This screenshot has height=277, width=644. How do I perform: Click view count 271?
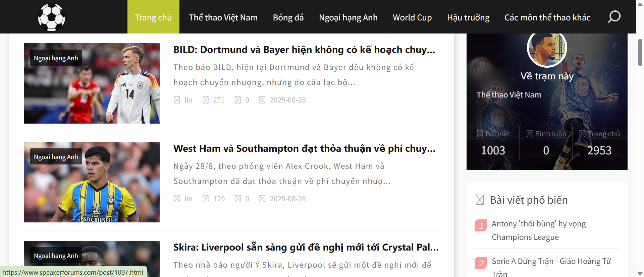(219, 100)
